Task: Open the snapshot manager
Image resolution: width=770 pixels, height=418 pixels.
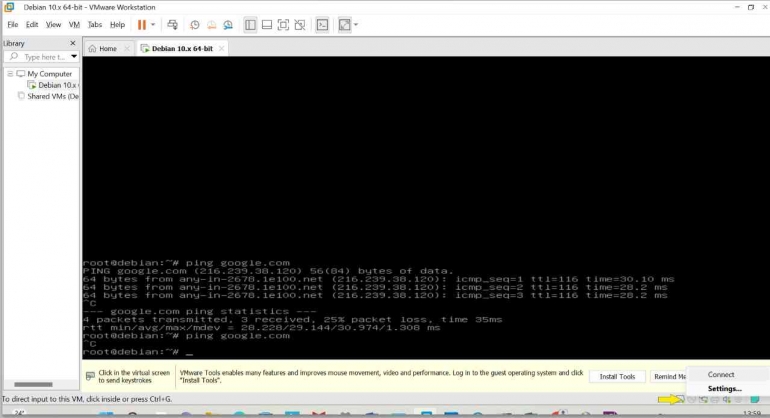Action: (228, 24)
